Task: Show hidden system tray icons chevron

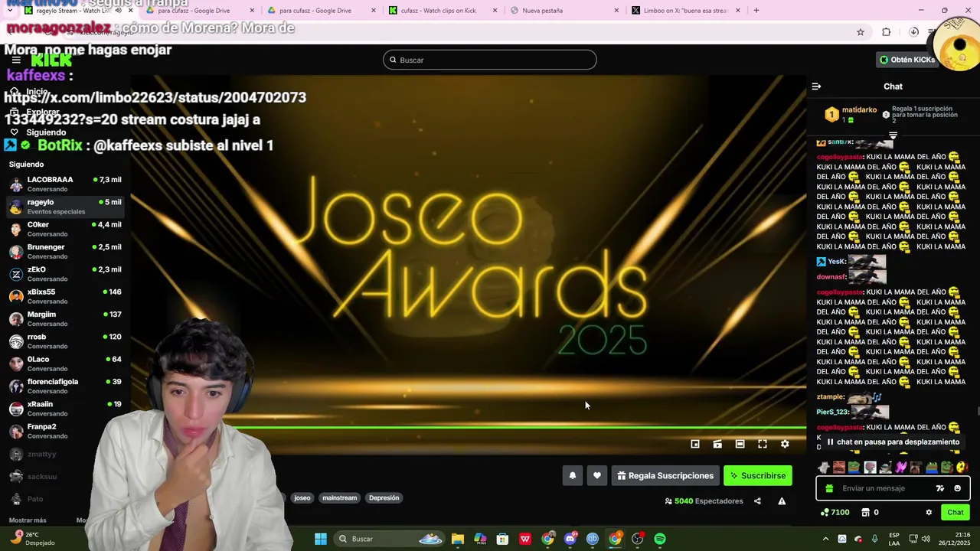Action: point(825,539)
